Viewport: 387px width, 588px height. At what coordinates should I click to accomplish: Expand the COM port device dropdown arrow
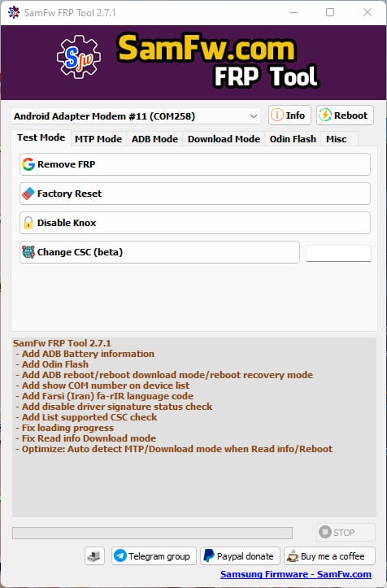[x=254, y=116]
